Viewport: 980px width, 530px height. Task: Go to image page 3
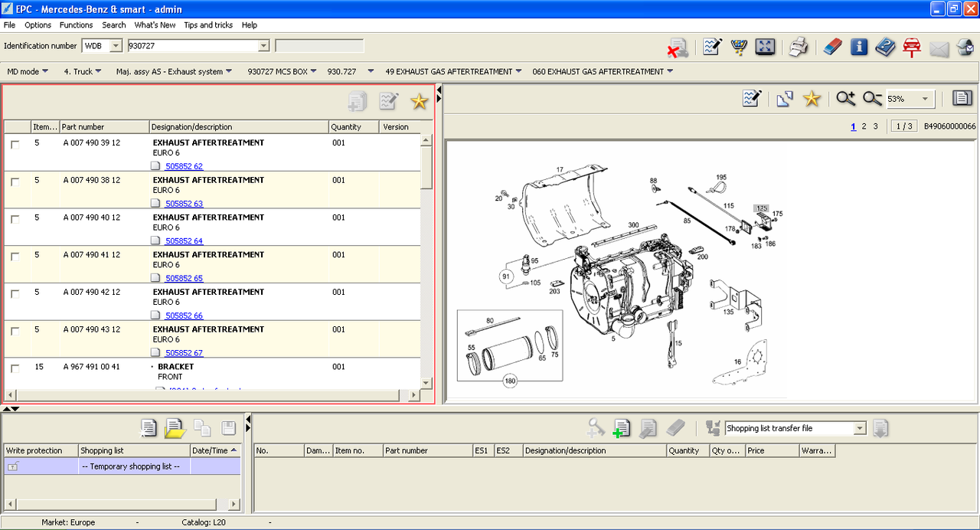click(875, 126)
